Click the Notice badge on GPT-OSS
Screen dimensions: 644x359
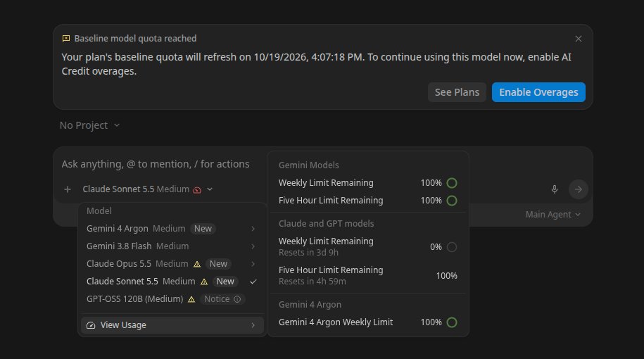point(222,299)
